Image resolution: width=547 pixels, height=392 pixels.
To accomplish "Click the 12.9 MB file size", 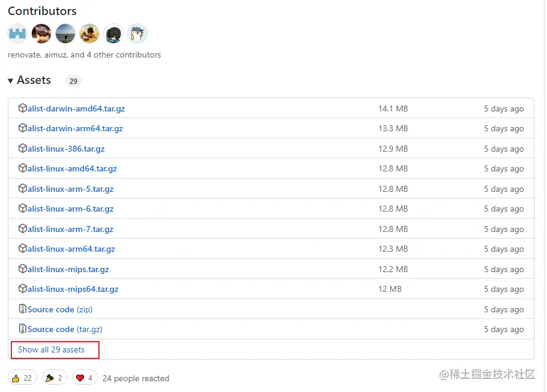I will click(x=393, y=149).
